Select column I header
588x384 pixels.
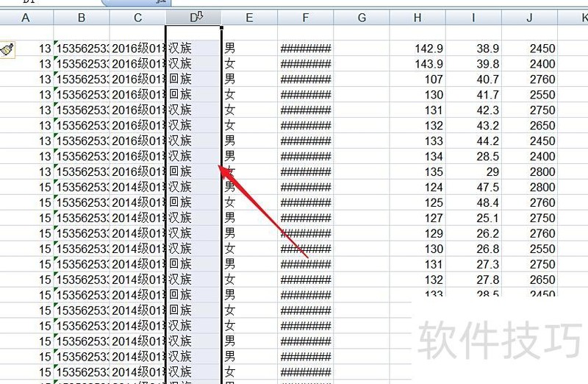tap(473, 18)
